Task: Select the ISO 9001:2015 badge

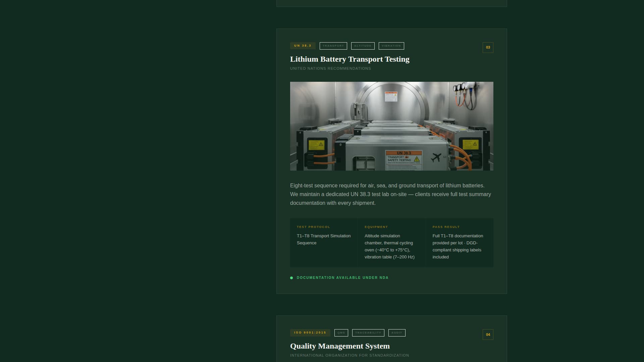Action: point(310,333)
